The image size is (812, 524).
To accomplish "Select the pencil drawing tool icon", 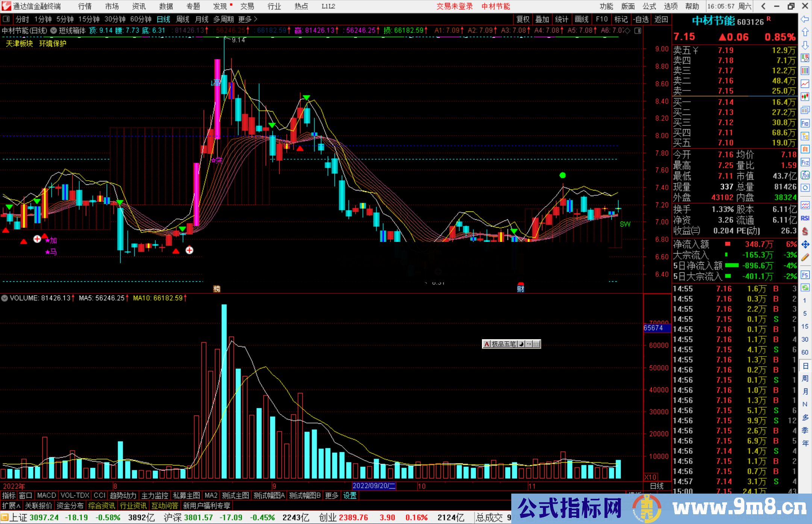I will [805, 257].
